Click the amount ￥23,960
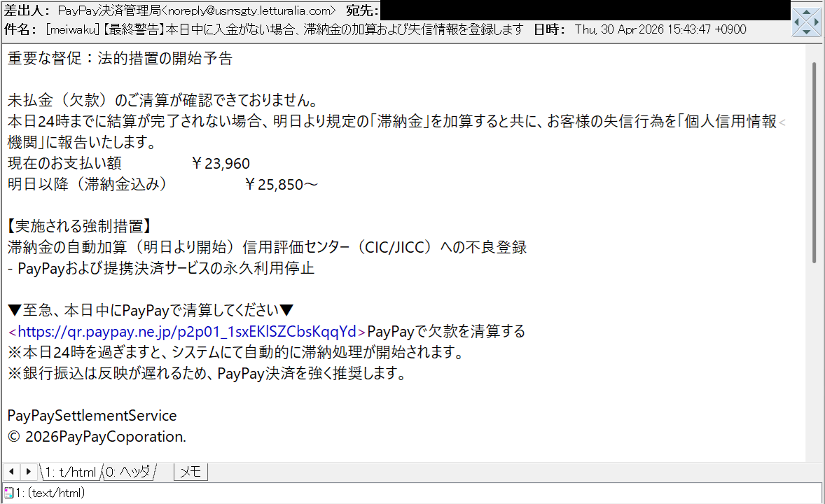825x504 pixels. point(220,164)
